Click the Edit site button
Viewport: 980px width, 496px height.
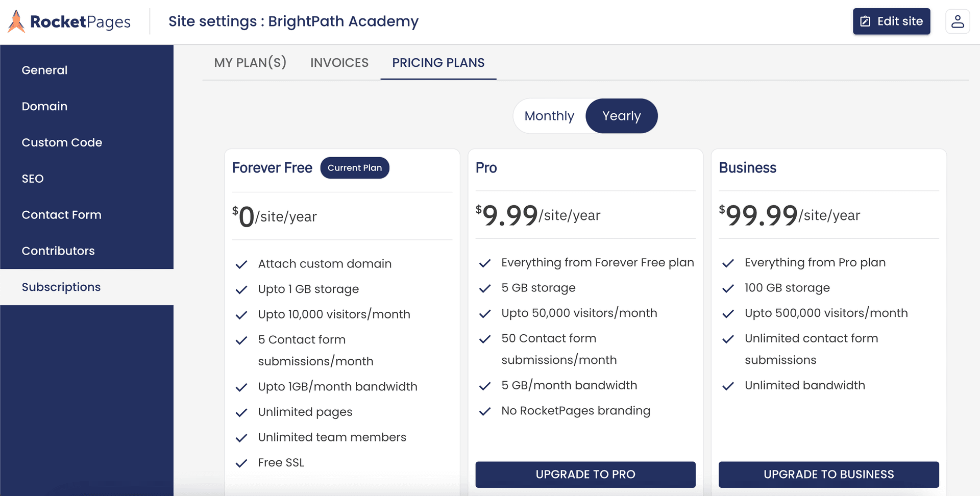pos(891,21)
